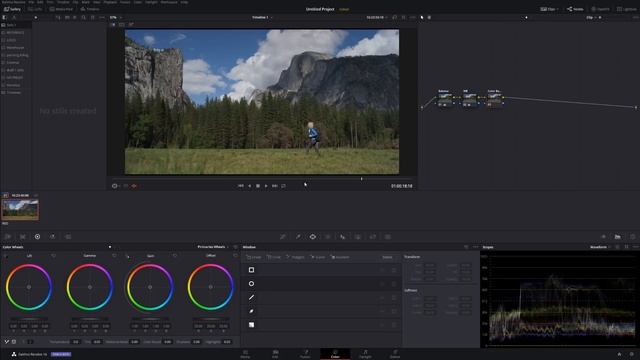Play the clip in the viewer
The image size is (640, 360).
click(266, 186)
